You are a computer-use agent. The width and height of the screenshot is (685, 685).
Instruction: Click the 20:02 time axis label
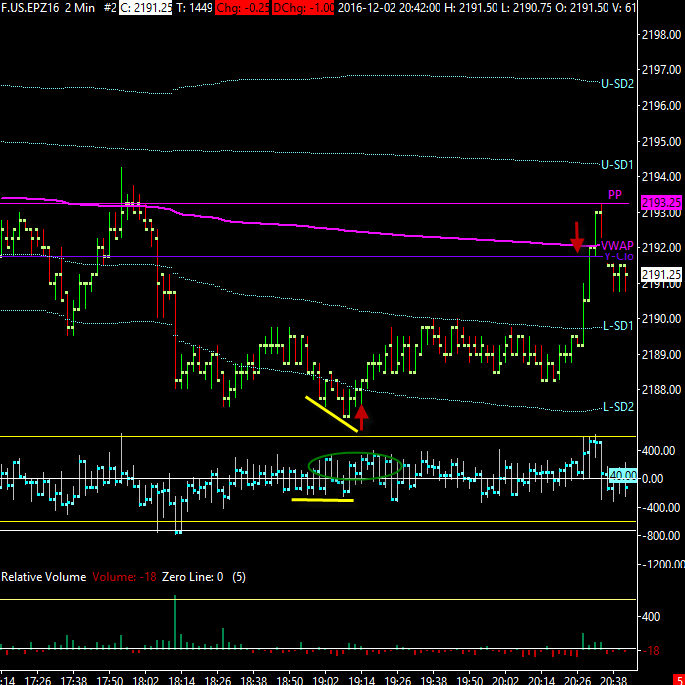[x=505, y=680]
